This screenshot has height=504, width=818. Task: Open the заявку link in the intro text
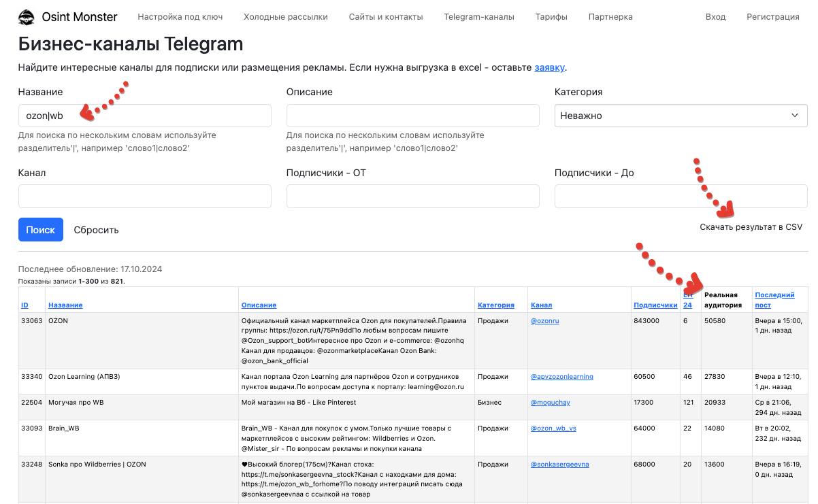[x=549, y=67]
